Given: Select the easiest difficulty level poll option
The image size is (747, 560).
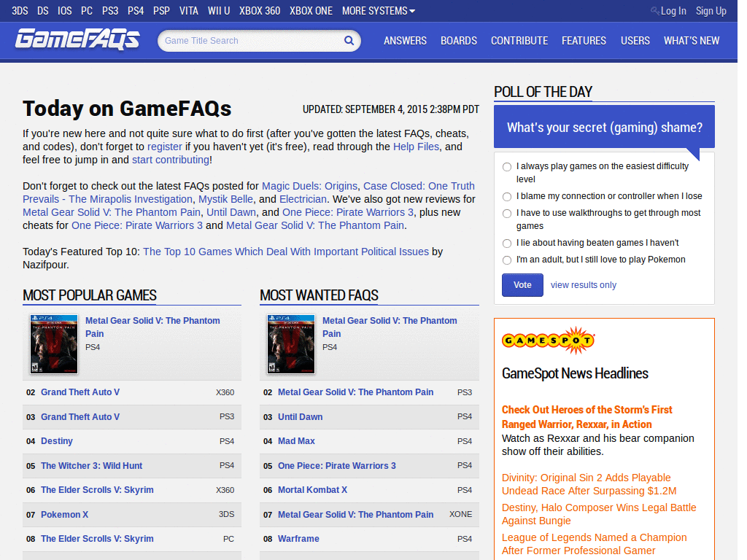Looking at the screenshot, I should click(x=507, y=166).
